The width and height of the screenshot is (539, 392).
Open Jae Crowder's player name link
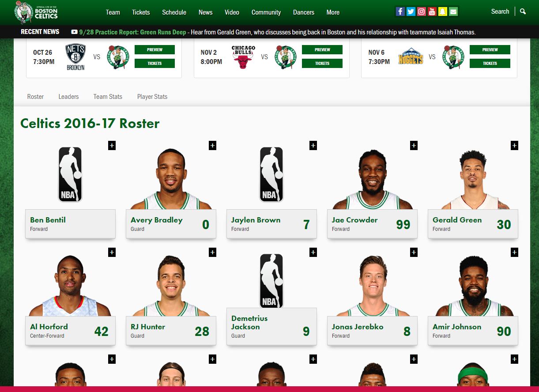tap(355, 220)
